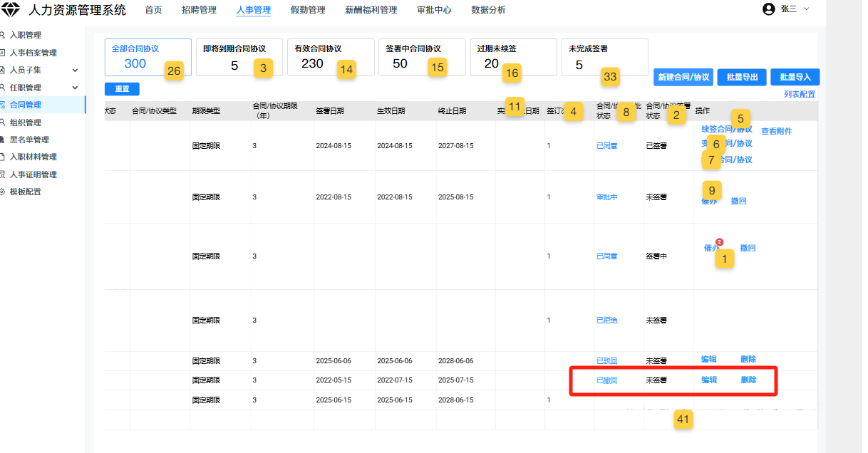Image resolution: width=868 pixels, height=453 pixels.
Task: Select the 有效合同协议 filter card
Action: [x=331, y=57]
